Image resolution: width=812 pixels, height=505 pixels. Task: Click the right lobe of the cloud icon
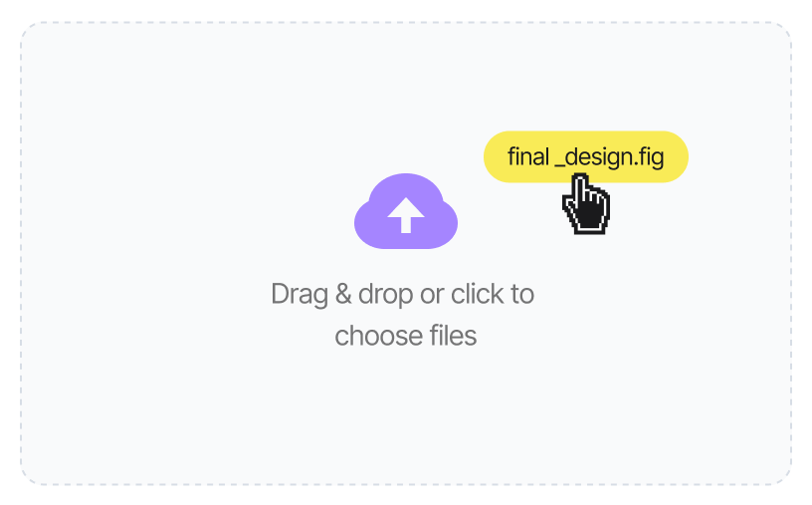[440, 224]
